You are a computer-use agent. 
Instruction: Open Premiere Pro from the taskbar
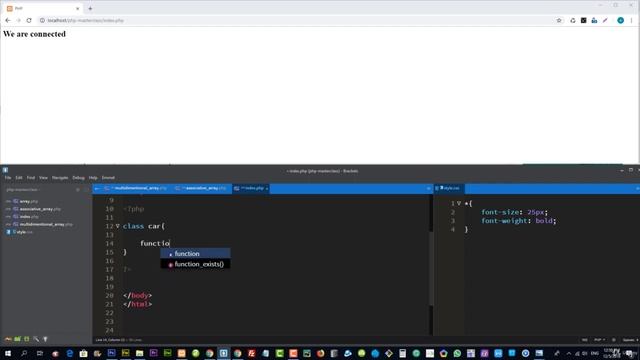coord(153,353)
